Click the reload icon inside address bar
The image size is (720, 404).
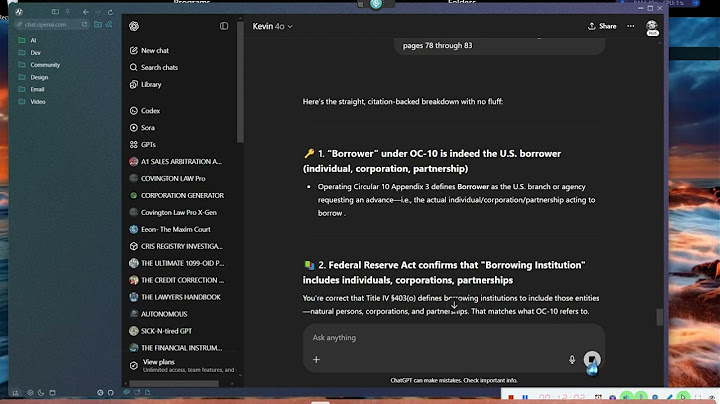click(84, 25)
